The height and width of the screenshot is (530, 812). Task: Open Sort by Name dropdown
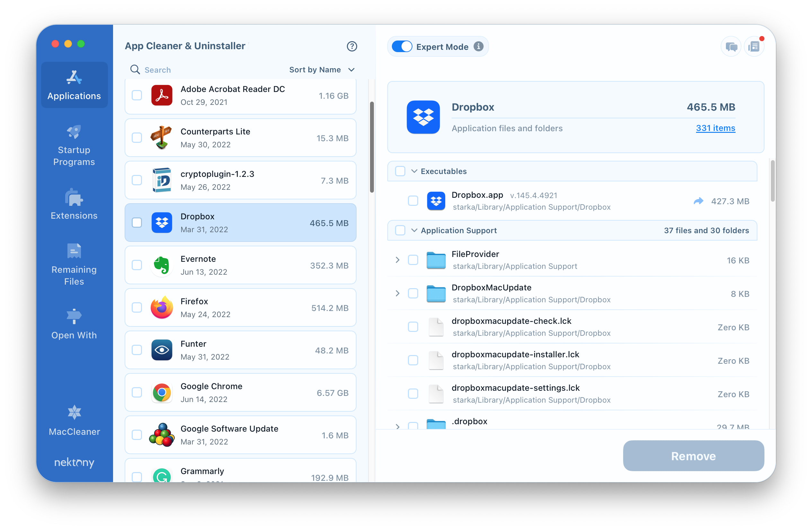point(322,70)
